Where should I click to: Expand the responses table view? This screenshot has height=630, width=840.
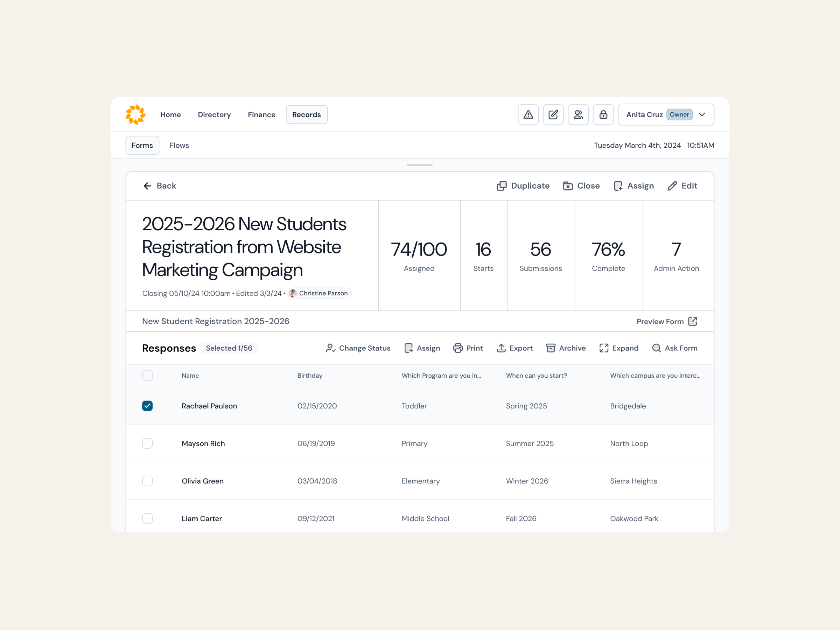point(618,348)
